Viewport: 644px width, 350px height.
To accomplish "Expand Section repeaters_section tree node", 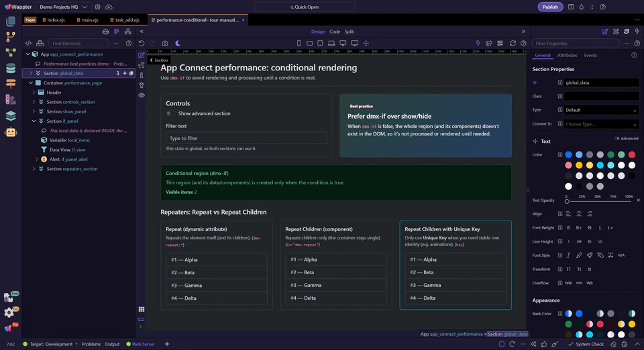I will (34, 169).
